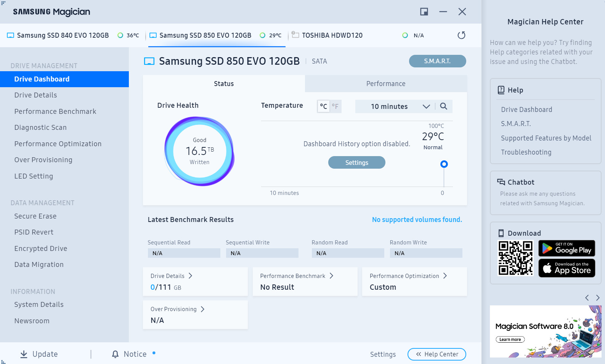Screen dimensions: 605x364
Task: Click the 840 EVO green health status circle
Action: (120, 35)
